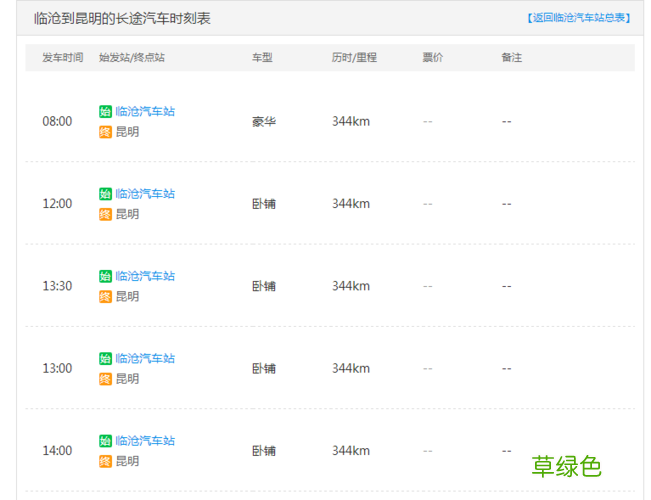Viewport: 651px width, 500px height.
Task: Click 历时/里程 column header
Action: pyautogui.click(x=354, y=57)
